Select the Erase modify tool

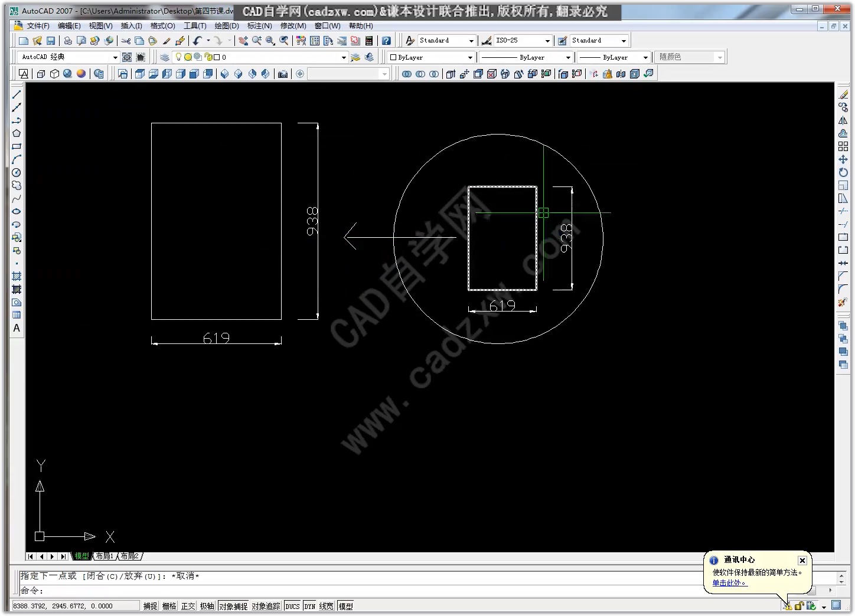coord(843,94)
